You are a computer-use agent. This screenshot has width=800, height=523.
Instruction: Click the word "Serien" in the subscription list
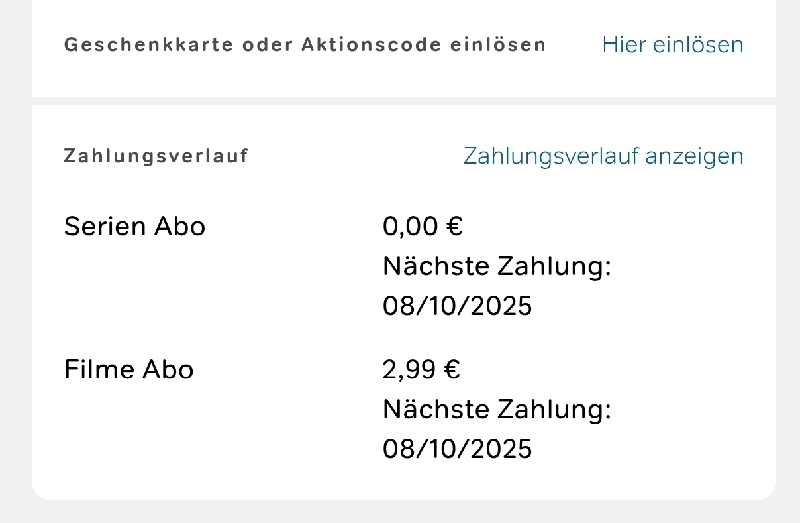[x=104, y=227]
